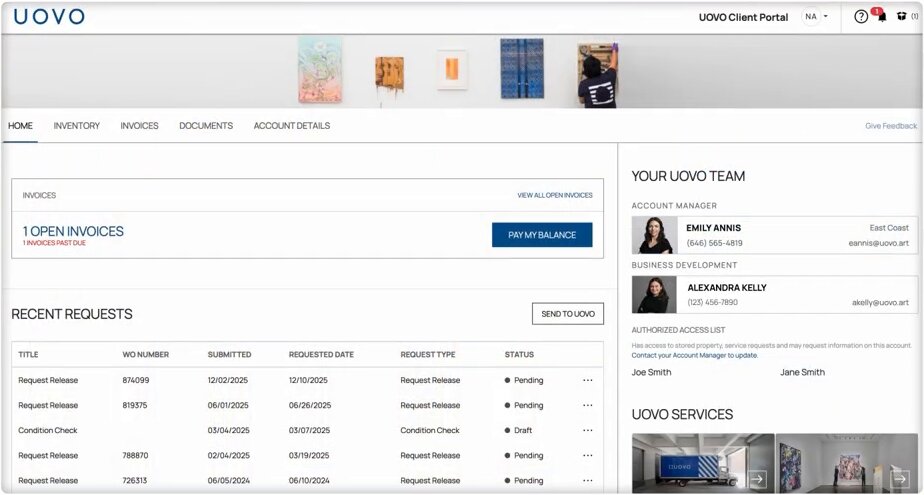Click the SEND TO UOVO button

pyautogui.click(x=568, y=314)
